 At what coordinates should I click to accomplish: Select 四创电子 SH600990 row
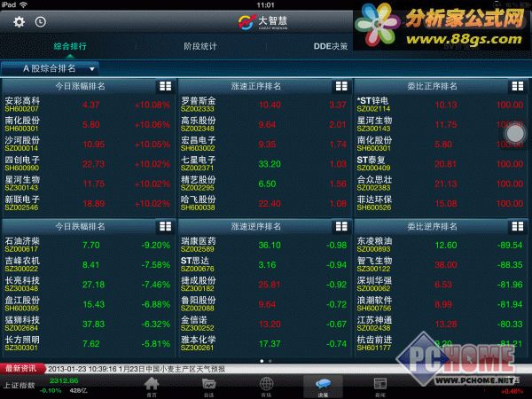(88, 163)
